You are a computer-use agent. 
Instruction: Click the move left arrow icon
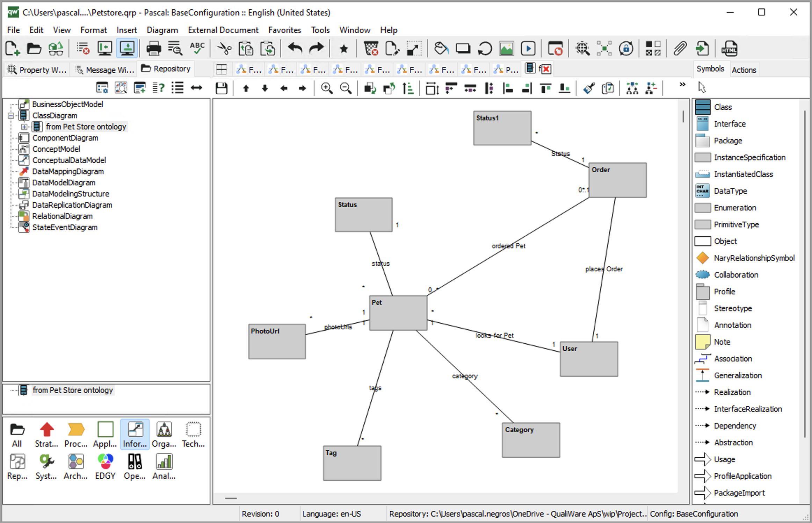(x=284, y=88)
